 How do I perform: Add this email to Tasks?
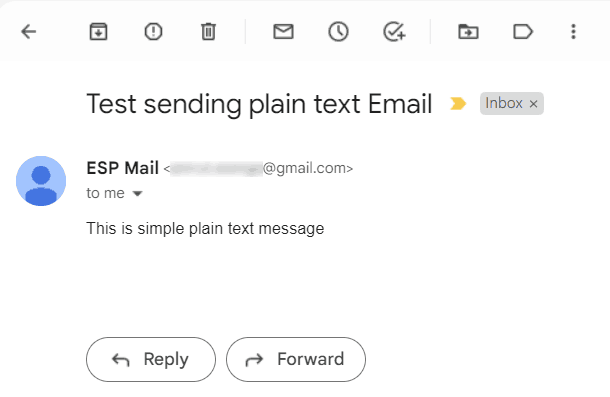(x=394, y=32)
